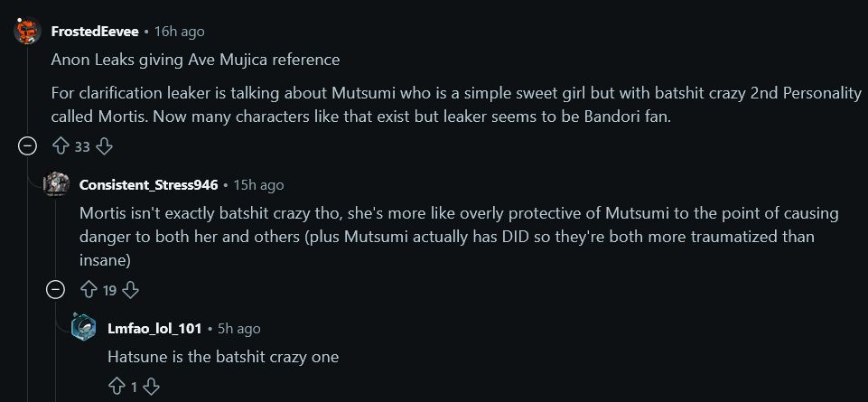
Task: Click "Hatsune is the batshit crazy one" comment
Action: tap(223, 357)
